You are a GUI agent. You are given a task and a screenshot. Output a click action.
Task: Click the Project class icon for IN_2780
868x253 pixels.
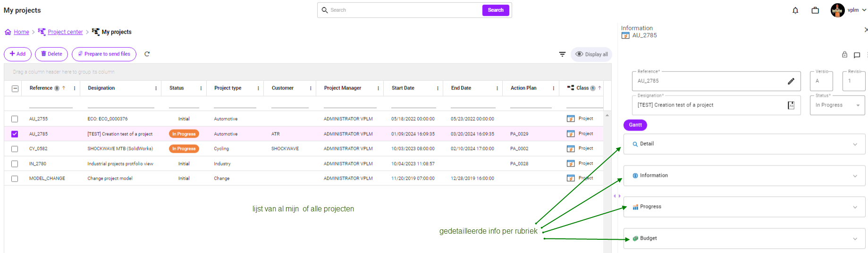[x=571, y=164]
